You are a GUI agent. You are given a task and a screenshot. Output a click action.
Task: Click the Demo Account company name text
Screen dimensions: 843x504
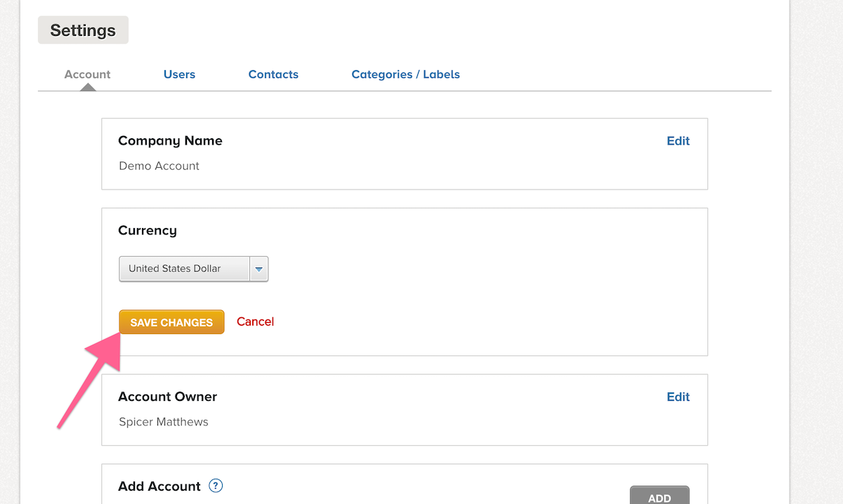[x=159, y=166]
